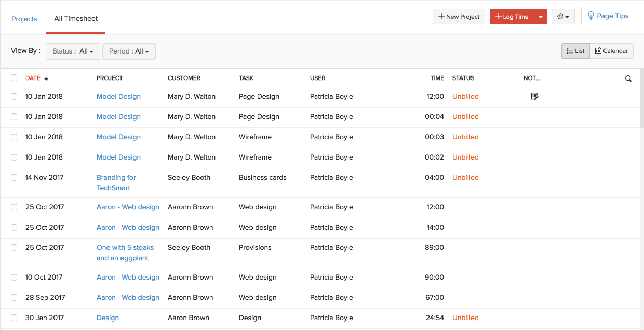Click the New Project button
Screen dimensions: 644x330
(x=459, y=17)
